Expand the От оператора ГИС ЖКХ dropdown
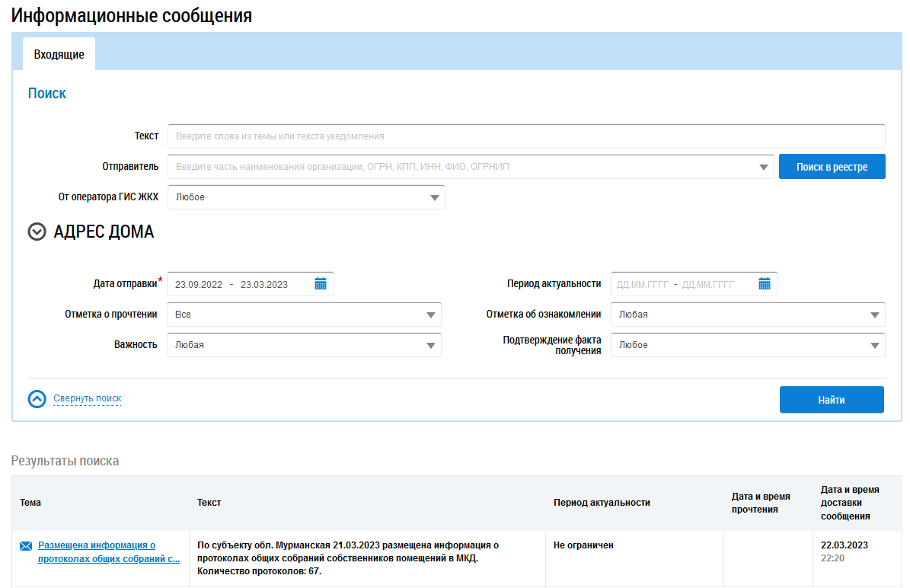Viewport: 910px width, 588px height. coord(434,197)
